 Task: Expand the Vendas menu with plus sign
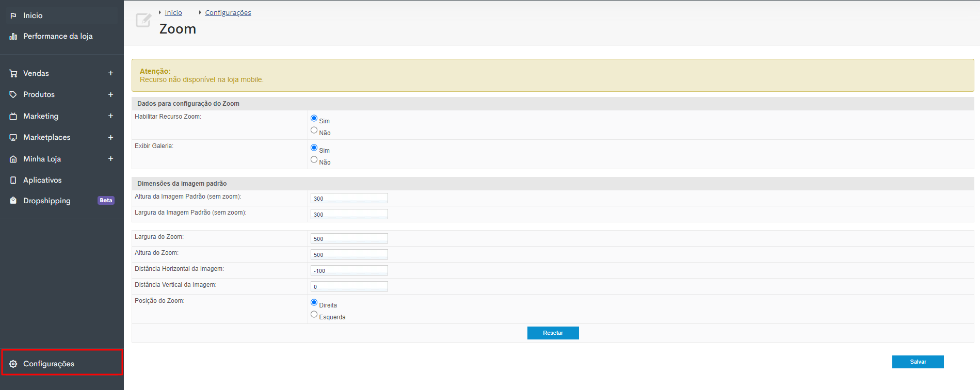pos(110,73)
